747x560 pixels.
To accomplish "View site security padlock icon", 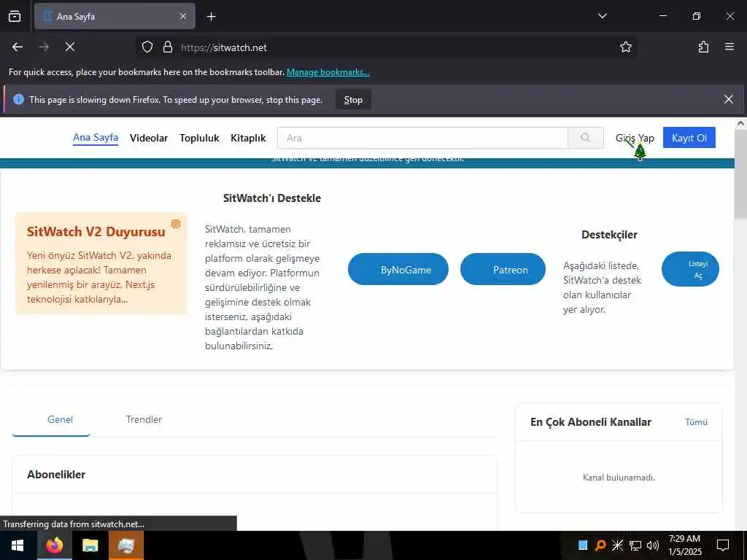I will point(168,47).
